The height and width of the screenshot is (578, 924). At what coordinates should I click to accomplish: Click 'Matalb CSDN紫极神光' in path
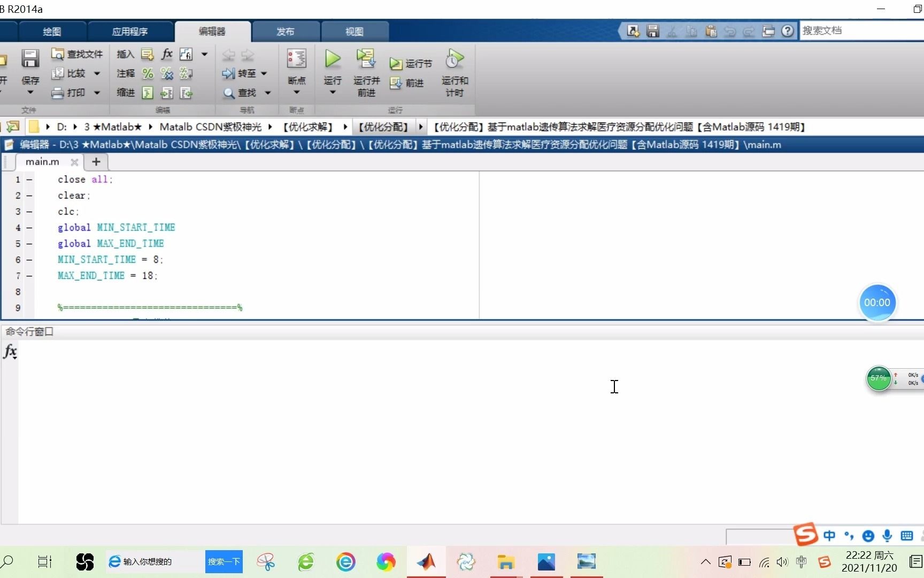[x=211, y=127]
